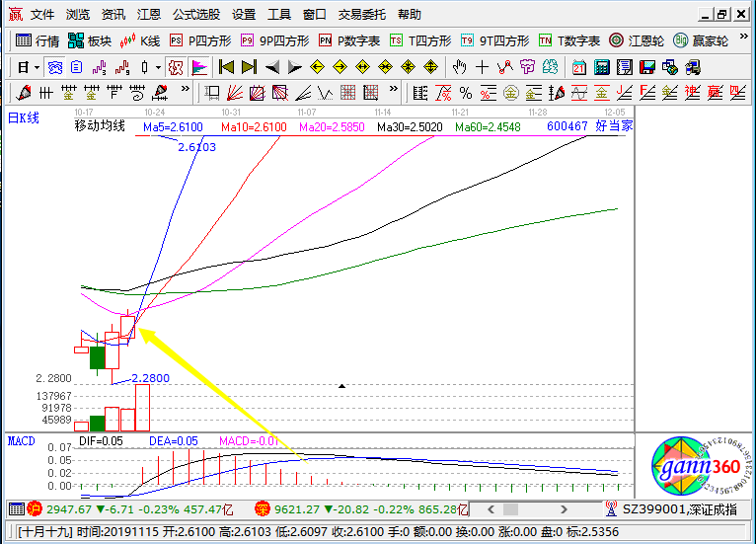Open the 江恩 menu

tap(148, 15)
